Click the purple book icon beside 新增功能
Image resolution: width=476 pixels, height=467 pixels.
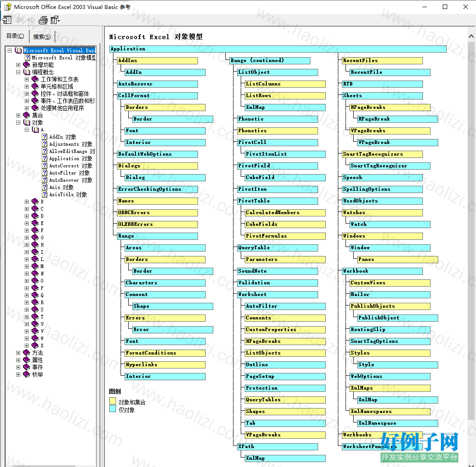coord(27,65)
